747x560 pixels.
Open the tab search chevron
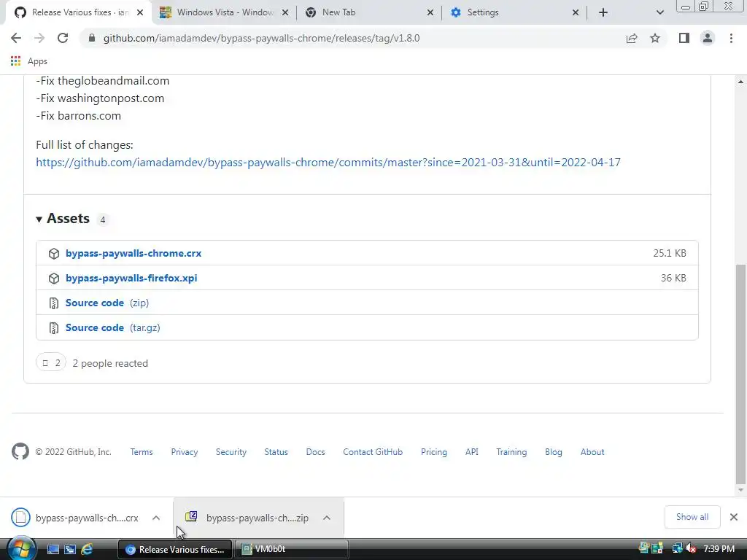point(659,12)
